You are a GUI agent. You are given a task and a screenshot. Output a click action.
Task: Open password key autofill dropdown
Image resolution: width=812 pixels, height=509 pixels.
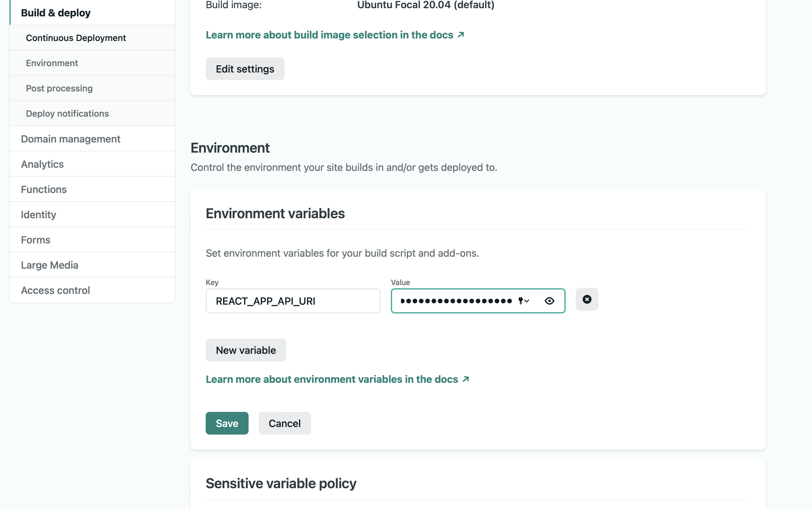(523, 301)
